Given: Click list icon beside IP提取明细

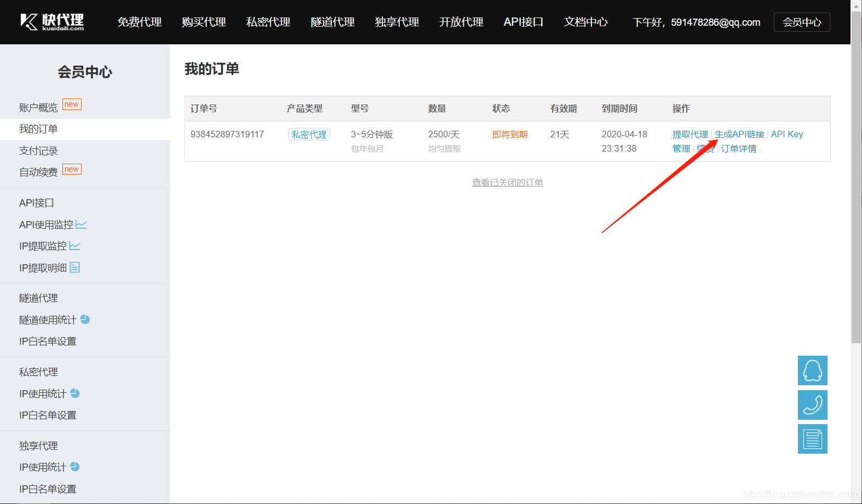Looking at the screenshot, I should pyautogui.click(x=75, y=267).
